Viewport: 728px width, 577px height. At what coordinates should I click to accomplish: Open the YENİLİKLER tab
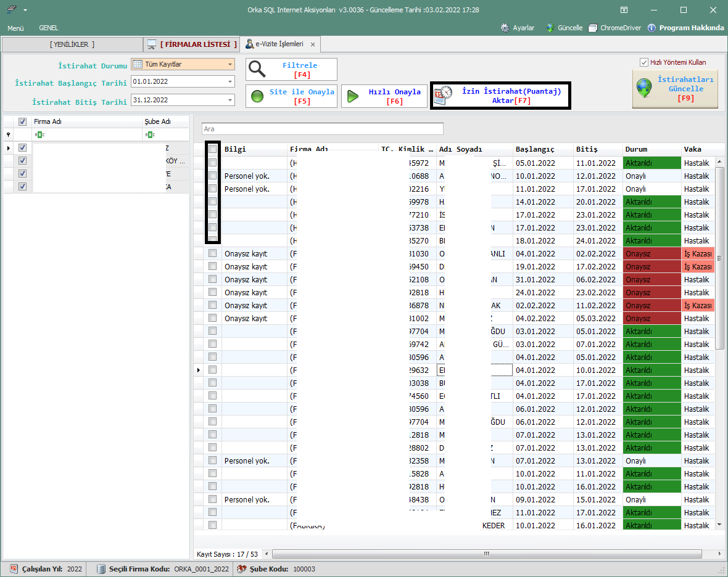72,44
